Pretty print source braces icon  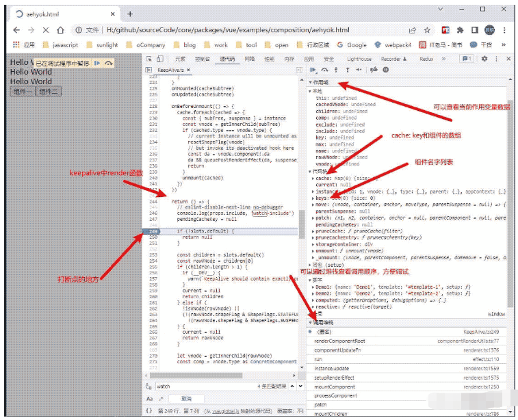click(149, 410)
